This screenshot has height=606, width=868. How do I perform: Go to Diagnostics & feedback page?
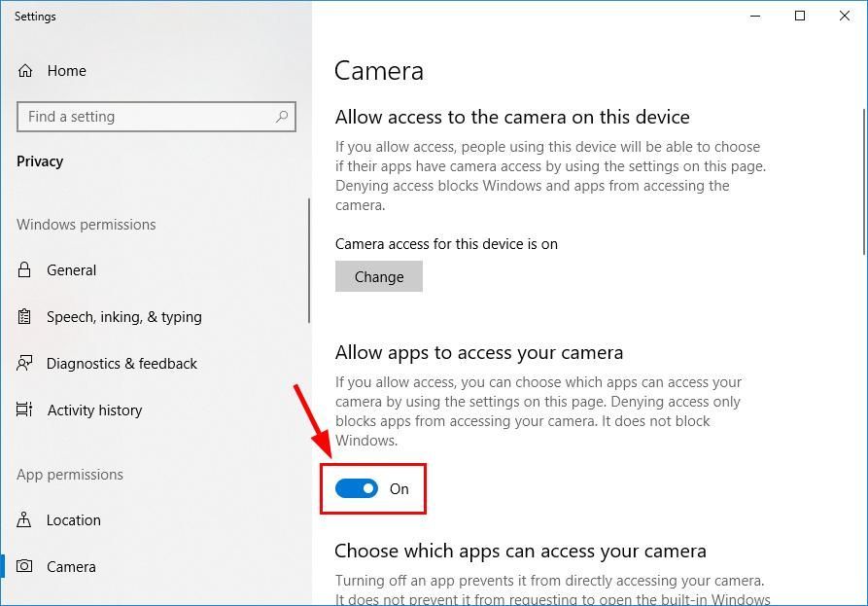(x=122, y=364)
